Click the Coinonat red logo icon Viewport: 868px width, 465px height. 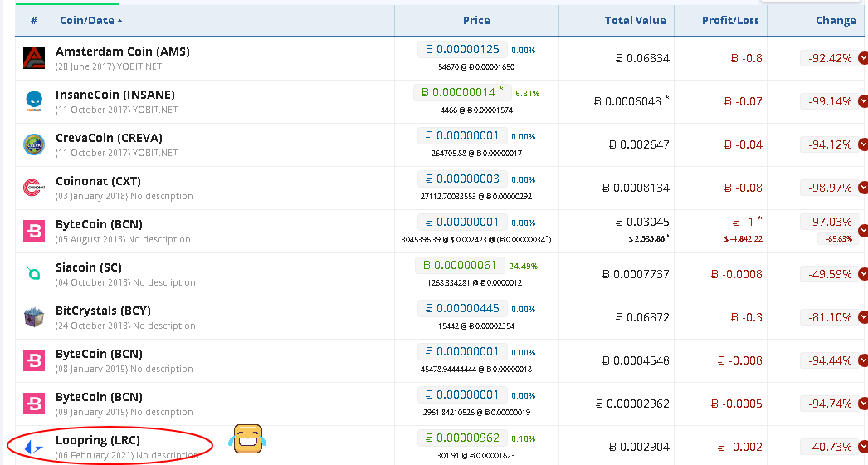34,188
